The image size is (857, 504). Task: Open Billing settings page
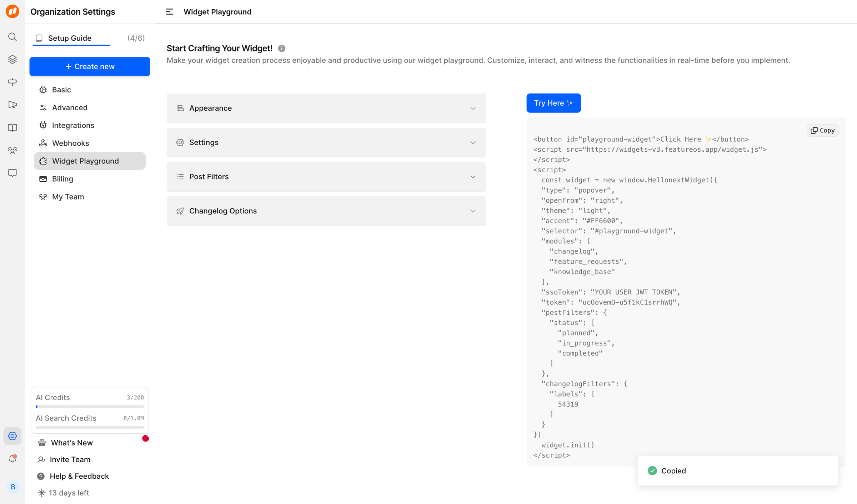(90, 179)
